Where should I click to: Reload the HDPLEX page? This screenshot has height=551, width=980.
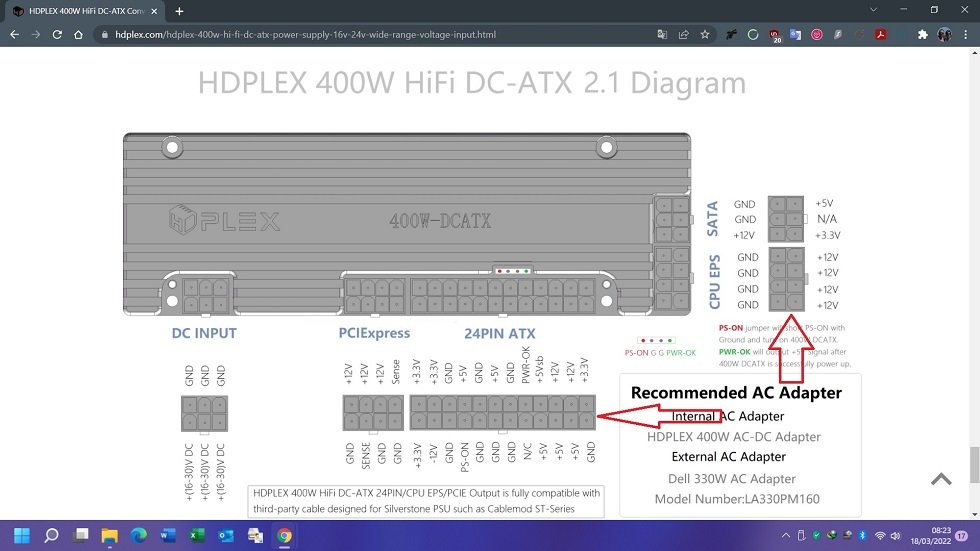[57, 34]
